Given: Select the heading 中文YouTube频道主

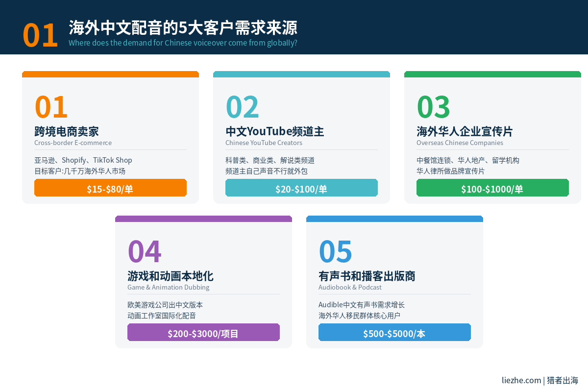Looking at the screenshot, I should click(x=275, y=131).
